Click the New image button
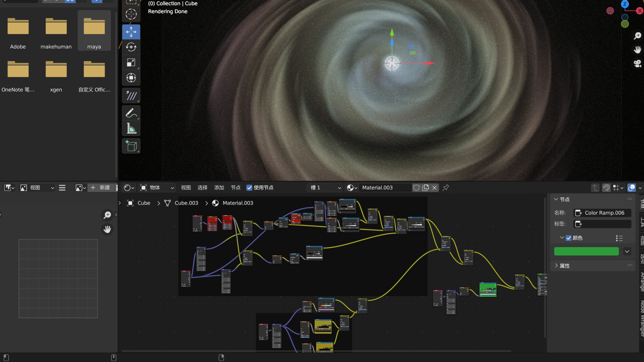 click(100, 188)
